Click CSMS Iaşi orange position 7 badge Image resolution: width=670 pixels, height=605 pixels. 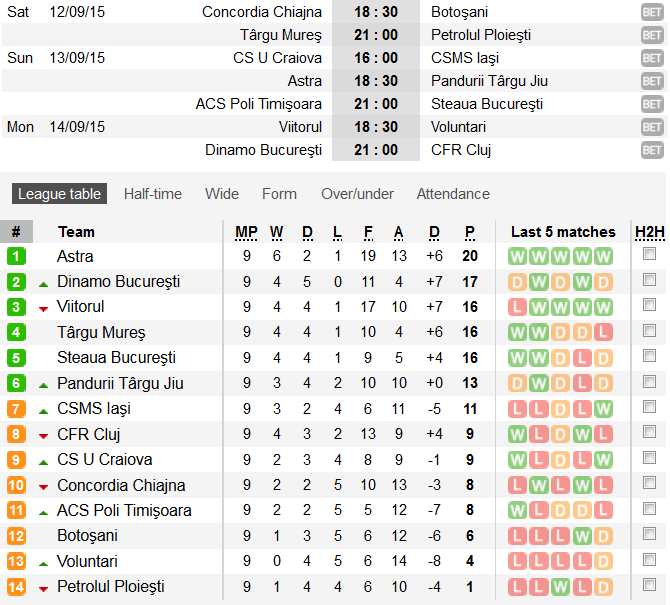[16, 408]
